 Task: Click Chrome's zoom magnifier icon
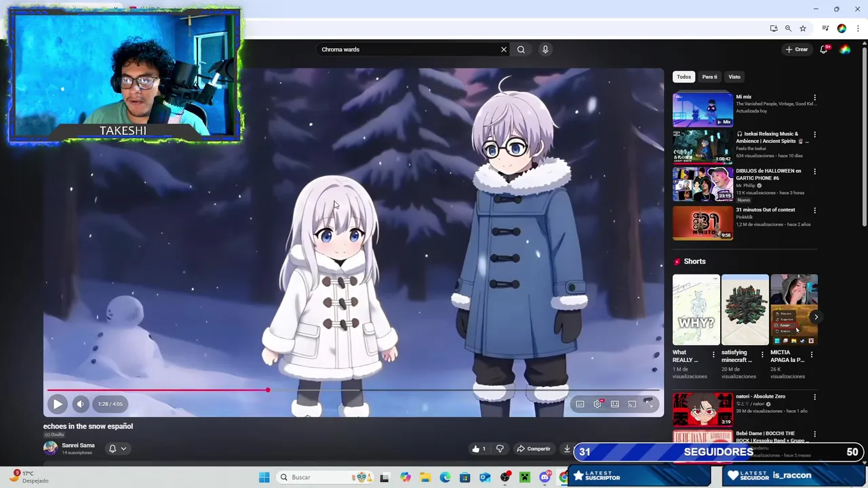[x=788, y=28]
